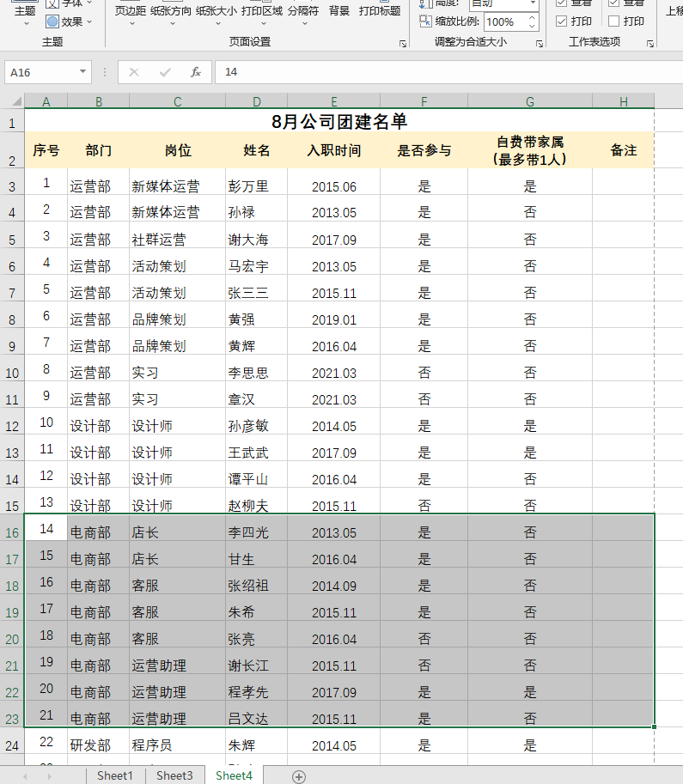Open the Insert Function fx button
683x784 pixels.
[x=196, y=72]
